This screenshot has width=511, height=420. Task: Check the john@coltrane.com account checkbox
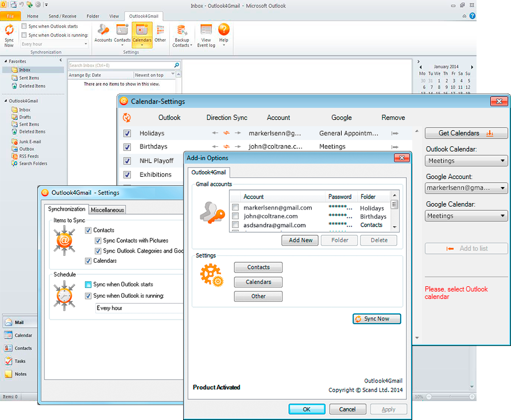click(235, 216)
